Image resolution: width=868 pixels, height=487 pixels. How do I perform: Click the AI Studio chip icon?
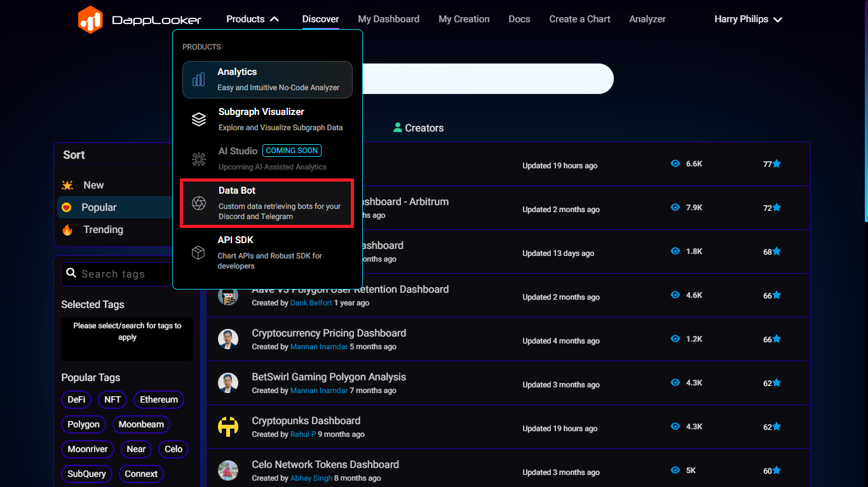click(199, 159)
